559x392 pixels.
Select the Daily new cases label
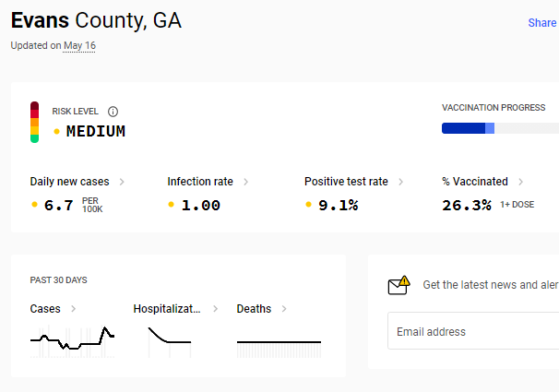coord(69,182)
